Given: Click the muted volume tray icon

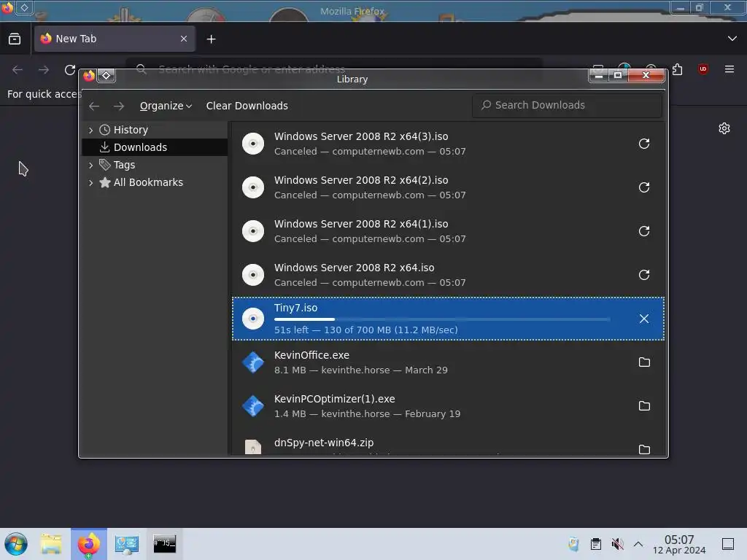Looking at the screenshot, I should click(x=617, y=544).
